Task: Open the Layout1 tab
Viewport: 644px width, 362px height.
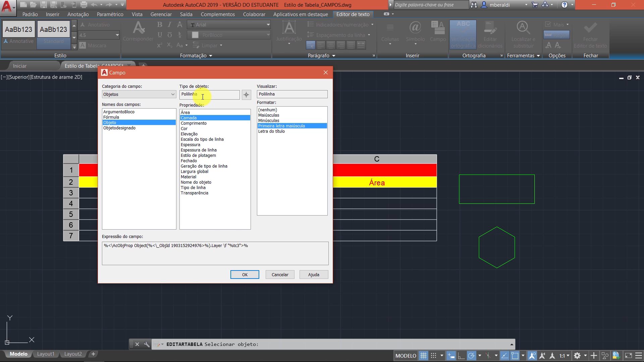Action: [46, 354]
